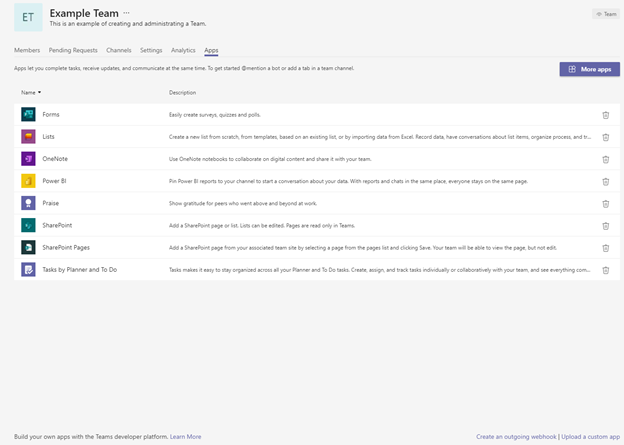Viewport: 624px width, 445px height.
Task: Click 'Create a new list from scratch' description
Action: pyautogui.click(x=380, y=137)
